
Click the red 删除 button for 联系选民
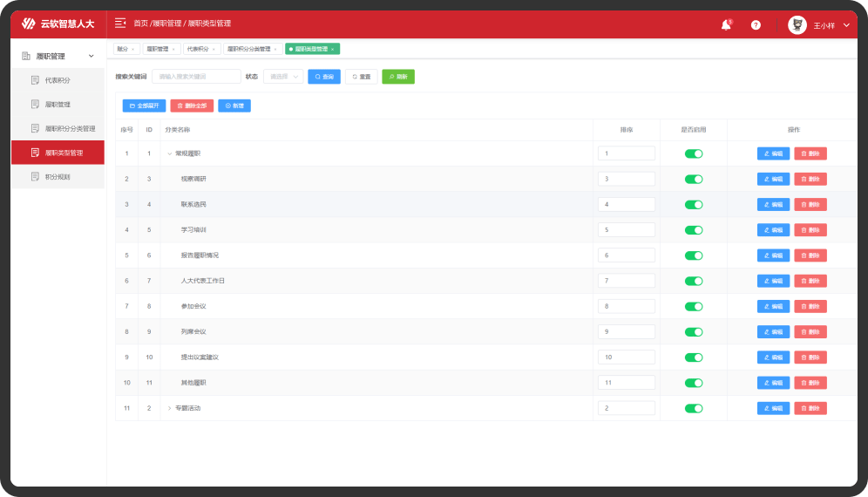(x=810, y=205)
